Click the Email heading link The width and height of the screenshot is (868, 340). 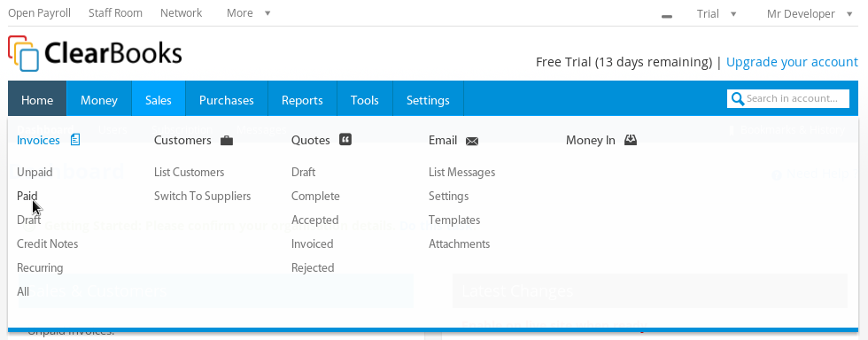[443, 140]
